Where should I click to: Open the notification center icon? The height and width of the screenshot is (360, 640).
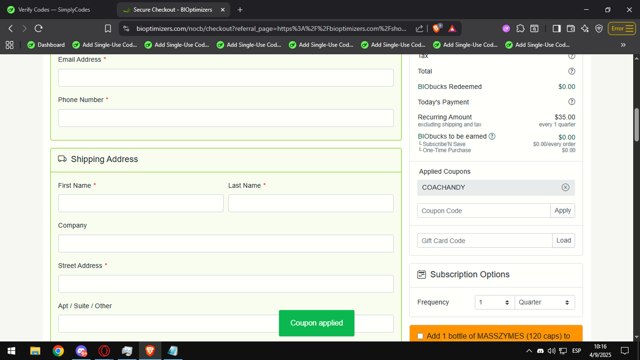(x=624, y=351)
